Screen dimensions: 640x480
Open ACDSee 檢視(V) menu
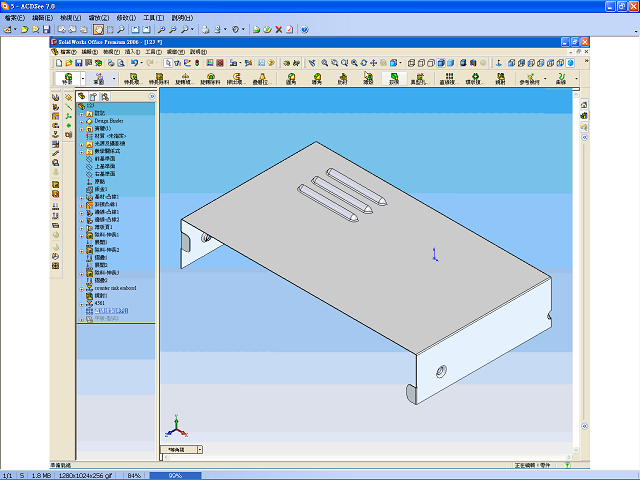coord(70,18)
